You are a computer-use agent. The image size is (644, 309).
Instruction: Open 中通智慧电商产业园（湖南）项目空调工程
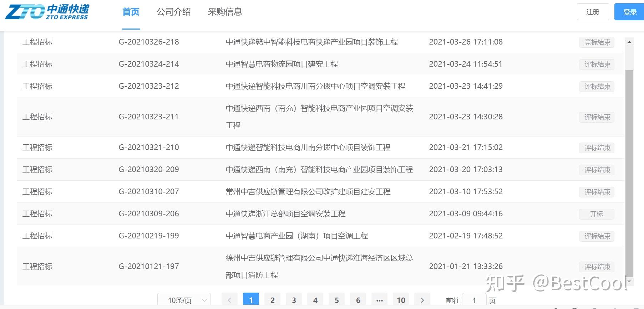point(297,236)
